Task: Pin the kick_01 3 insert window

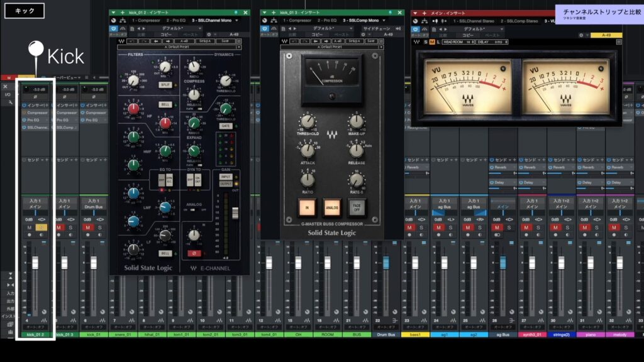Action: 390,13
